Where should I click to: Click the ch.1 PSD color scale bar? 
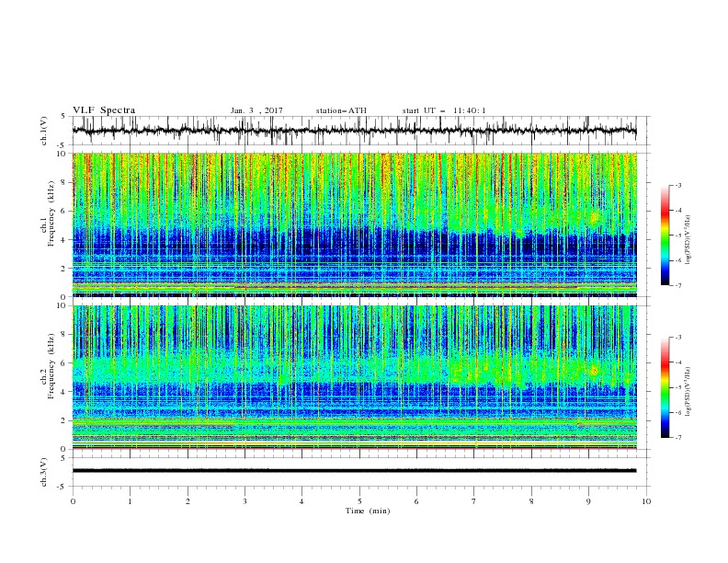point(665,236)
